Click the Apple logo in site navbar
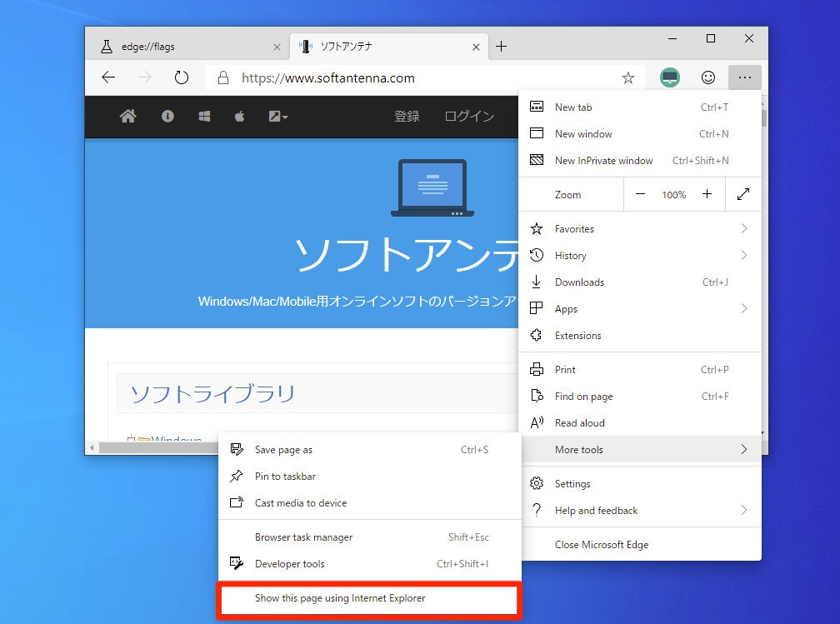 [239, 117]
